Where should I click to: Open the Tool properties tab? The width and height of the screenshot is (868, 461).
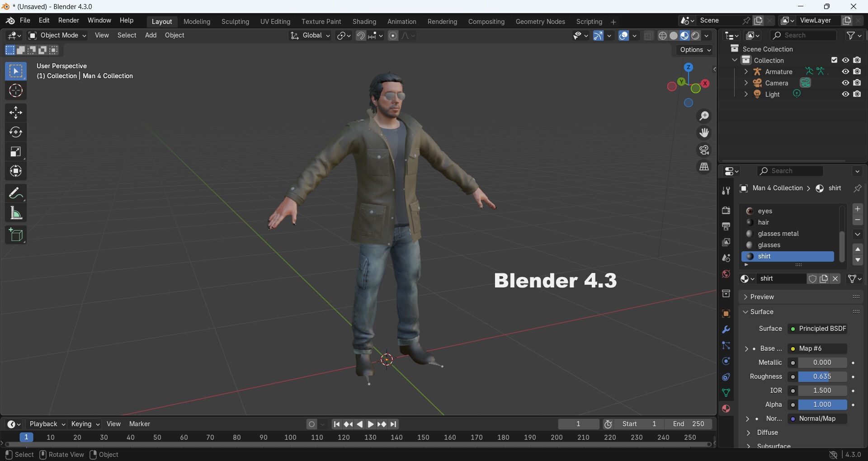click(x=726, y=191)
